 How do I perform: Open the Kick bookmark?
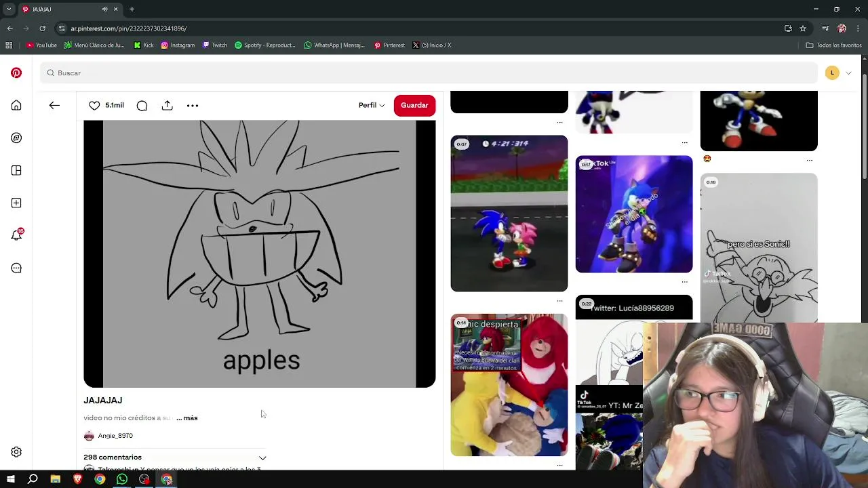pyautogui.click(x=144, y=45)
